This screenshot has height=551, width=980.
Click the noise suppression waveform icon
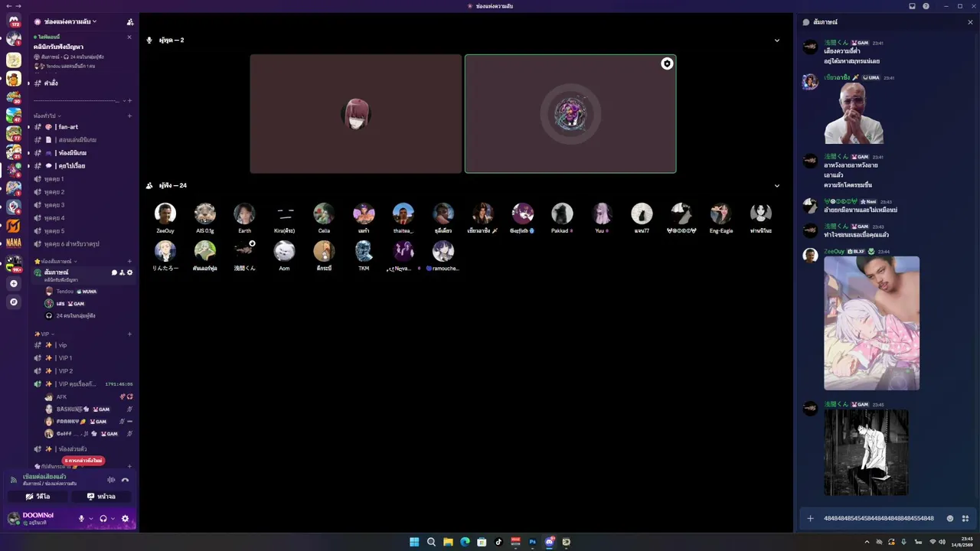click(x=111, y=480)
